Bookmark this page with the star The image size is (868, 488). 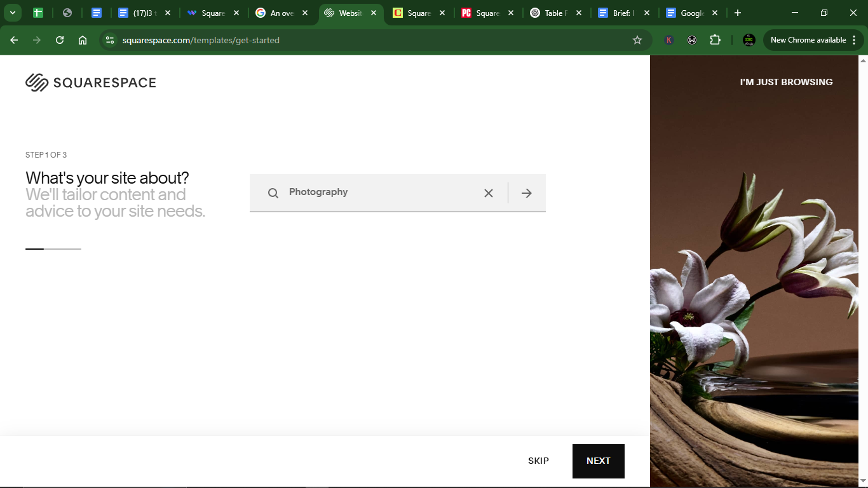(x=637, y=40)
